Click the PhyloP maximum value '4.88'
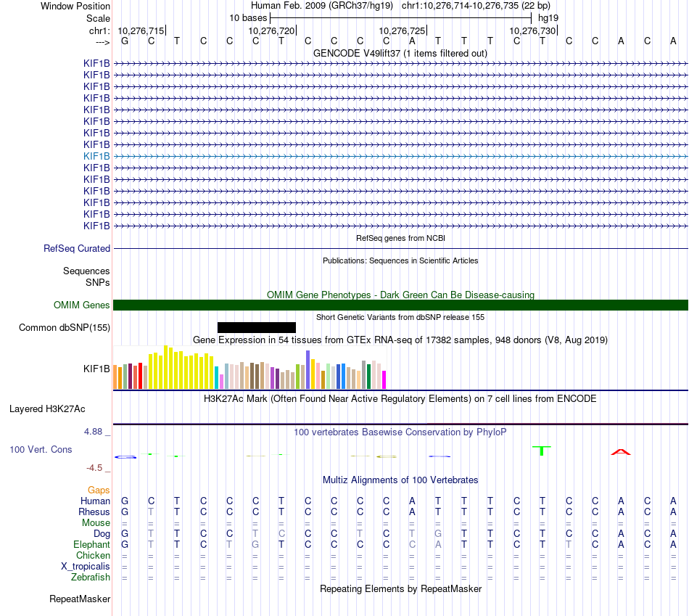 [x=93, y=432]
